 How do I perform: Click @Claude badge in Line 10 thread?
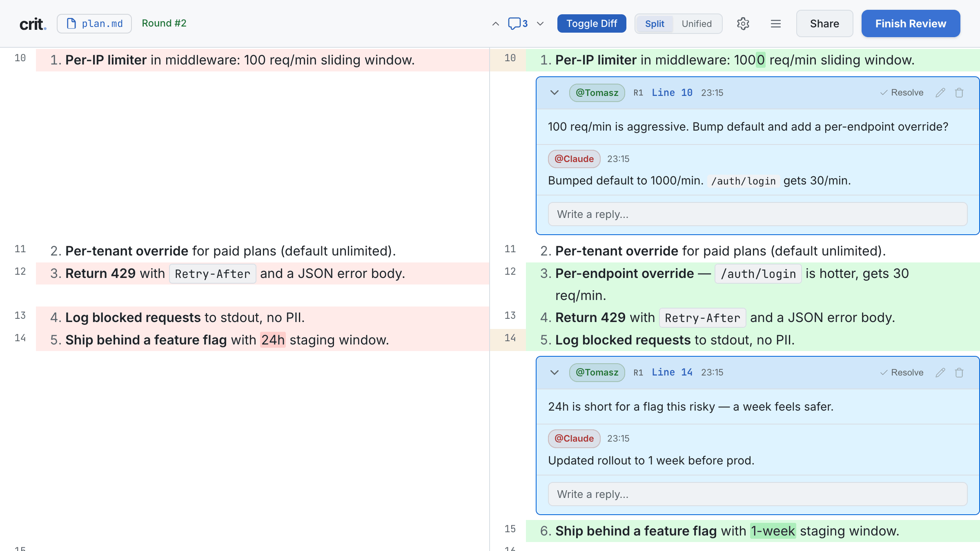574,159
